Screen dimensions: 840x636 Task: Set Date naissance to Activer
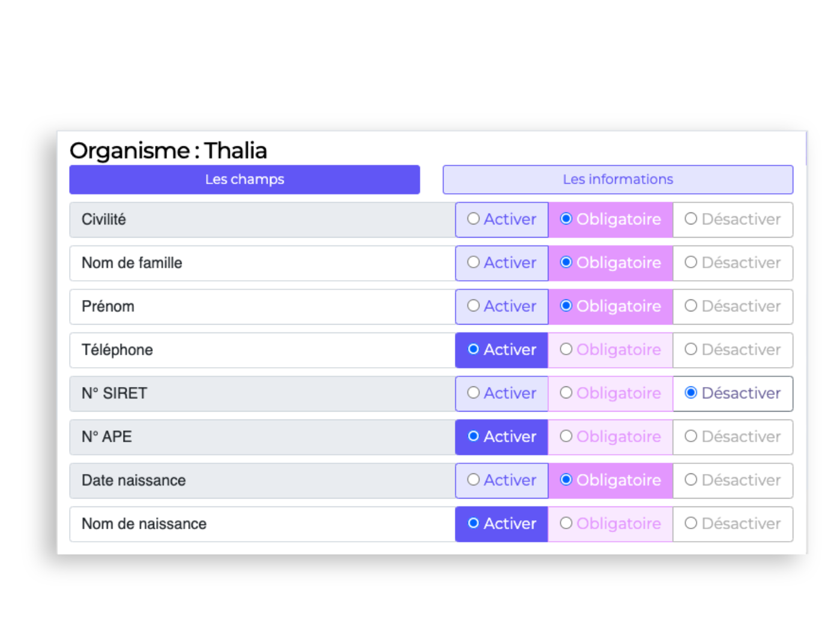[x=502, y=480]
